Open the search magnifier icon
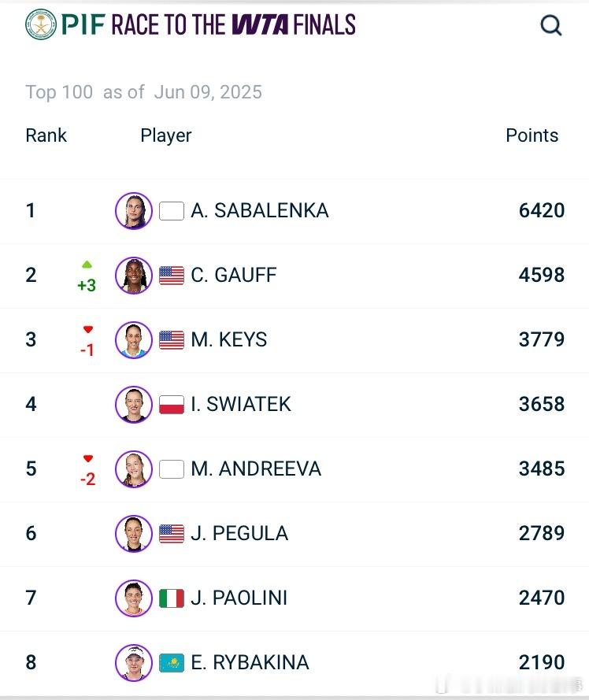 [x=551, y=25]
